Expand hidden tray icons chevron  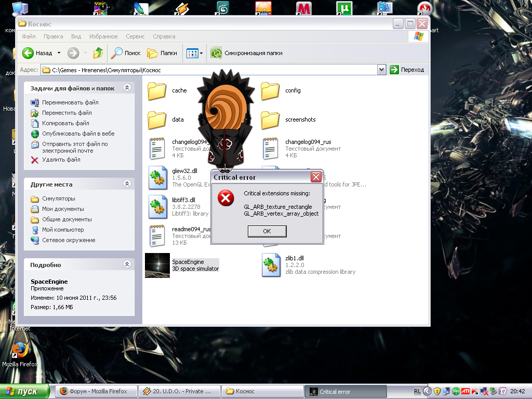tap(428, 391)
